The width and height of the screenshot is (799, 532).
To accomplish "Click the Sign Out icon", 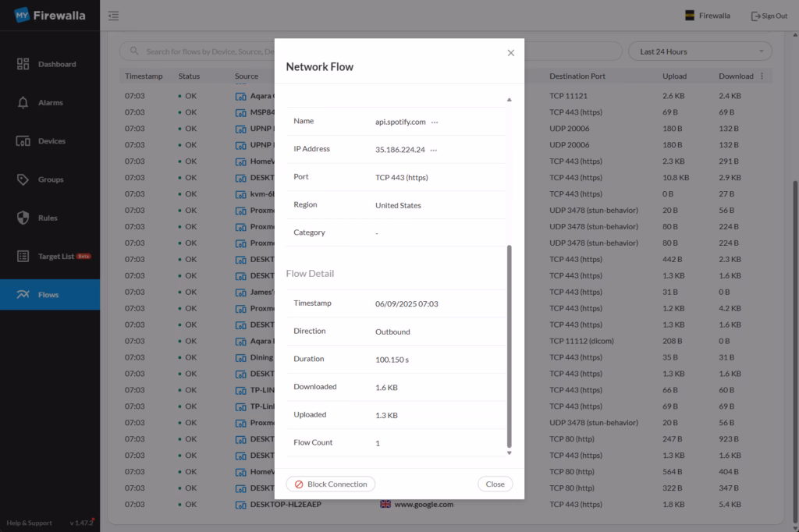I will click(755, 16).
